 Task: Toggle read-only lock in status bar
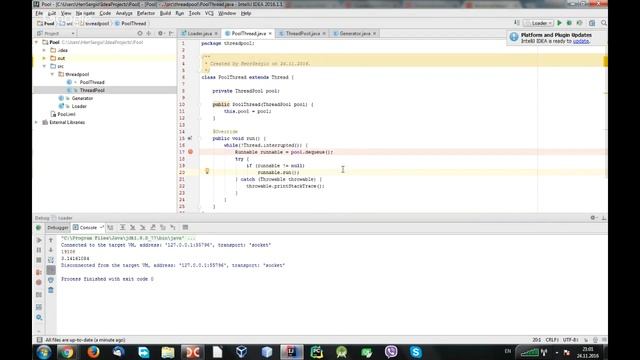[586, 340]
